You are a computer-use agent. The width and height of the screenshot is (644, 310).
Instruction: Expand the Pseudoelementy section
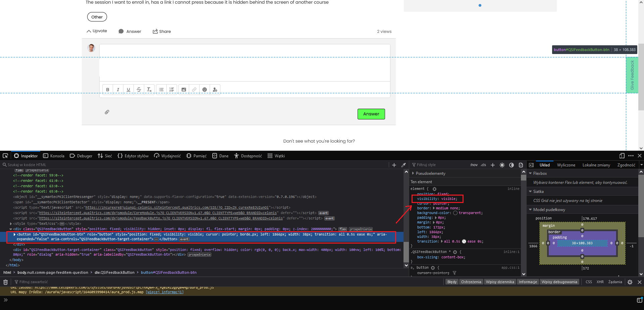tap(413, 173)
